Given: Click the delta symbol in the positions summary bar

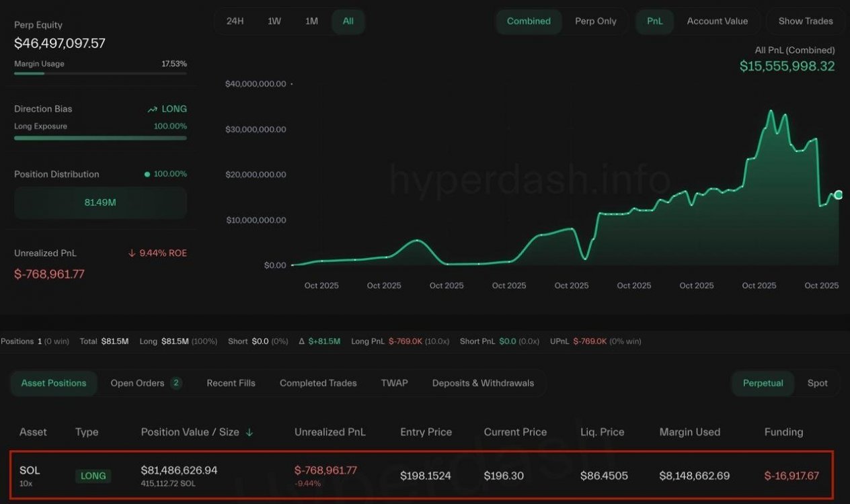Looking at the screenshot, I should 302,341.
